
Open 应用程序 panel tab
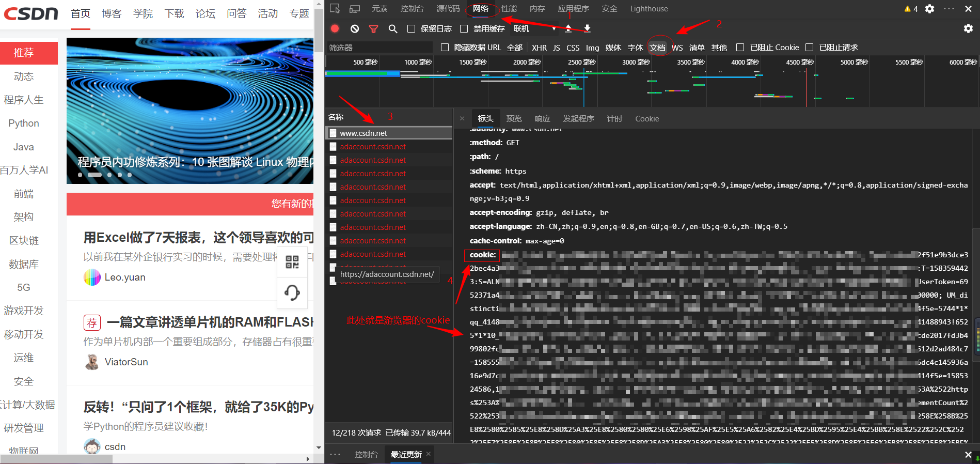[573, 9]
